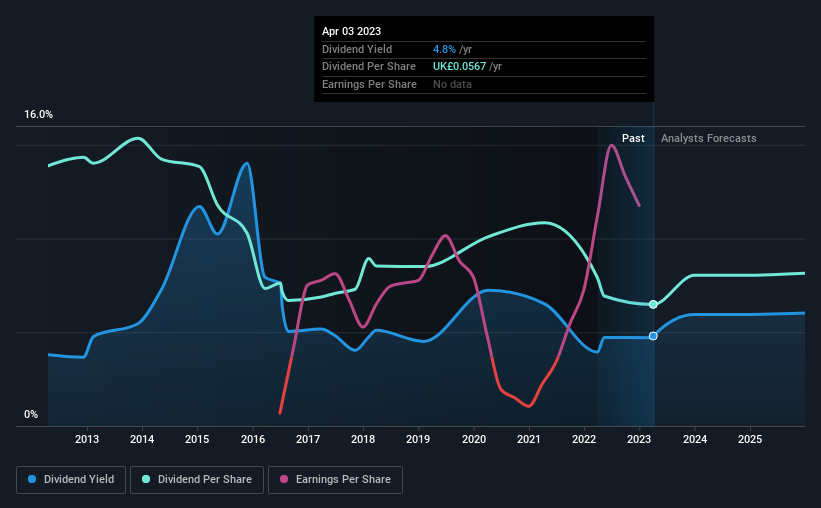This screenshot has width=821, height=508.
Task: Select the 2020 x-axis label
Action: coord(474,439)
